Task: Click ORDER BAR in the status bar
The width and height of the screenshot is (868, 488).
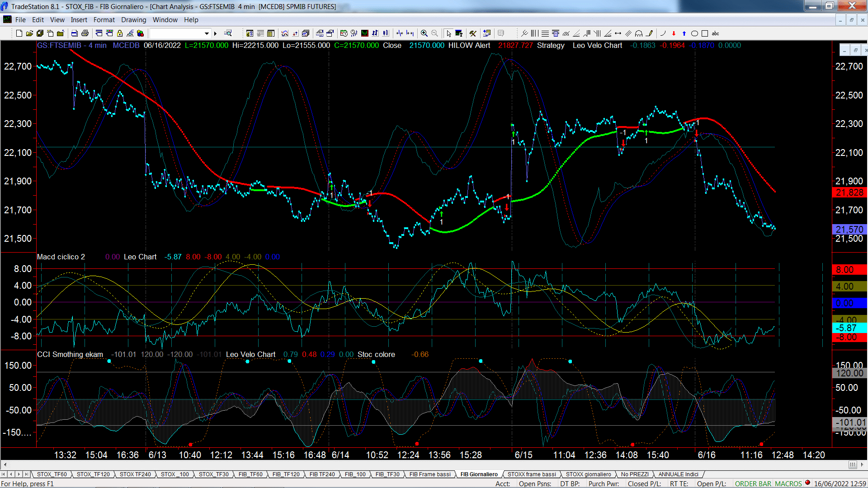Action: pyautogui.click(x=753, y=484)
